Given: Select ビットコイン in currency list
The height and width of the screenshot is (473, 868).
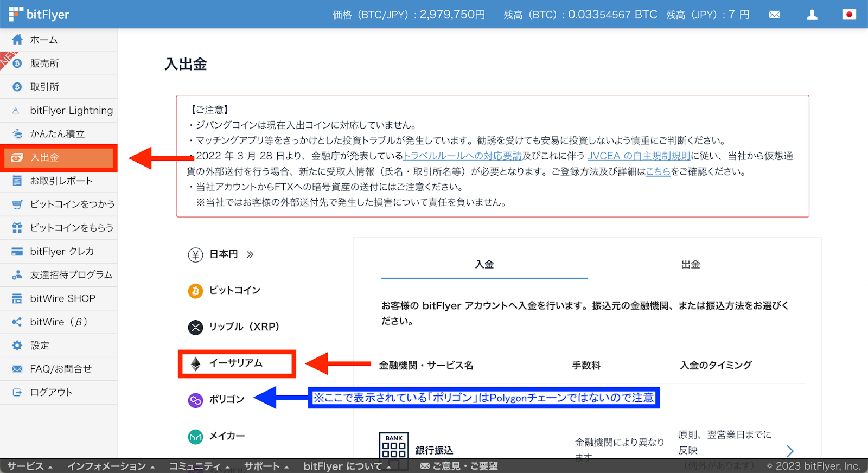Looking at the screenshot, I should [x=235, y=291].
